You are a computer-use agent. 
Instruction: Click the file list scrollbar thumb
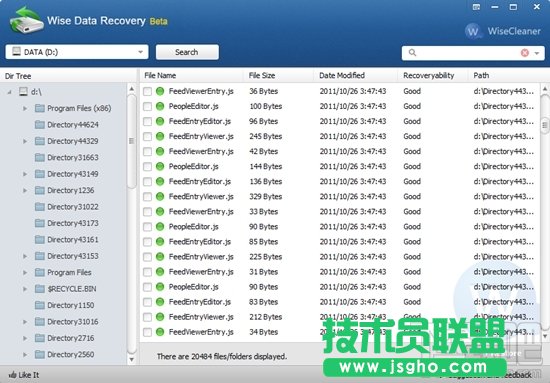545,125
